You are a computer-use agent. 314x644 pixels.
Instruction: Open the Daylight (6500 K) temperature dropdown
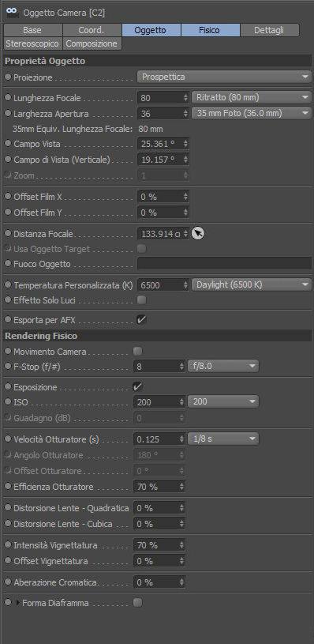click(252, 284)
